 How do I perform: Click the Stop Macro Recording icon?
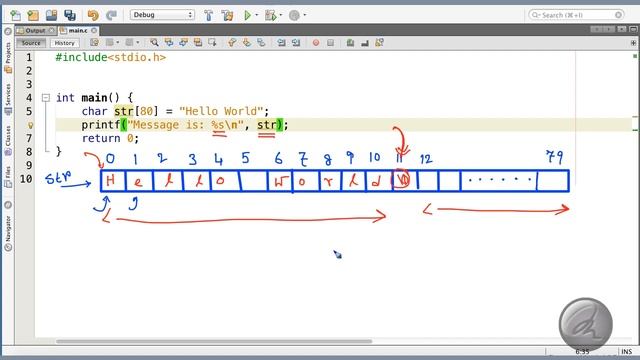331,42
